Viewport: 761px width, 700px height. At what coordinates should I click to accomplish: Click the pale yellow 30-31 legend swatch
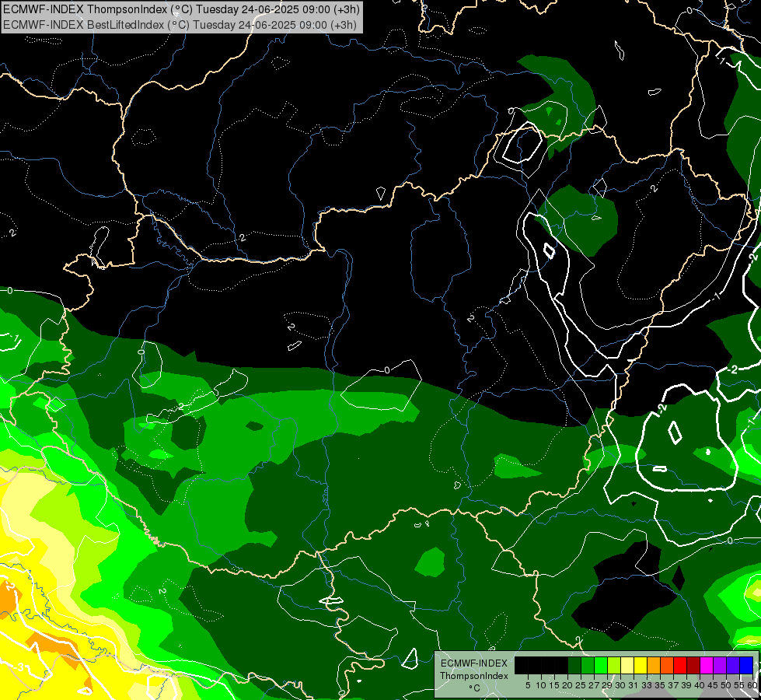point(627,666)
